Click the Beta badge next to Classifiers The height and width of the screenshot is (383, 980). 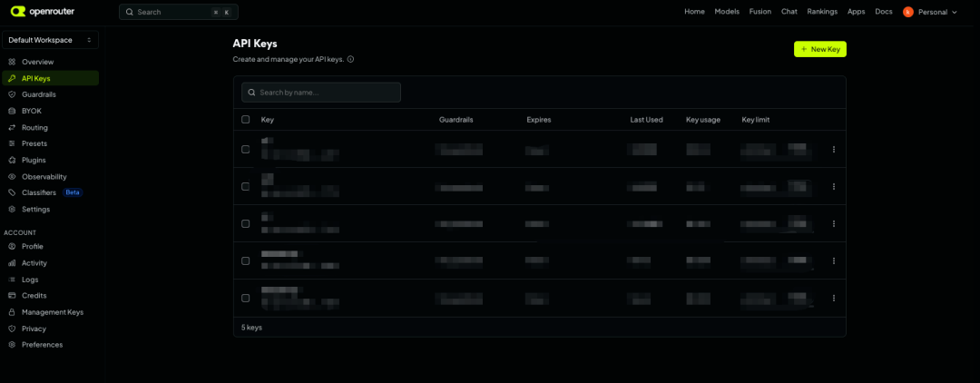pos(73,192)
